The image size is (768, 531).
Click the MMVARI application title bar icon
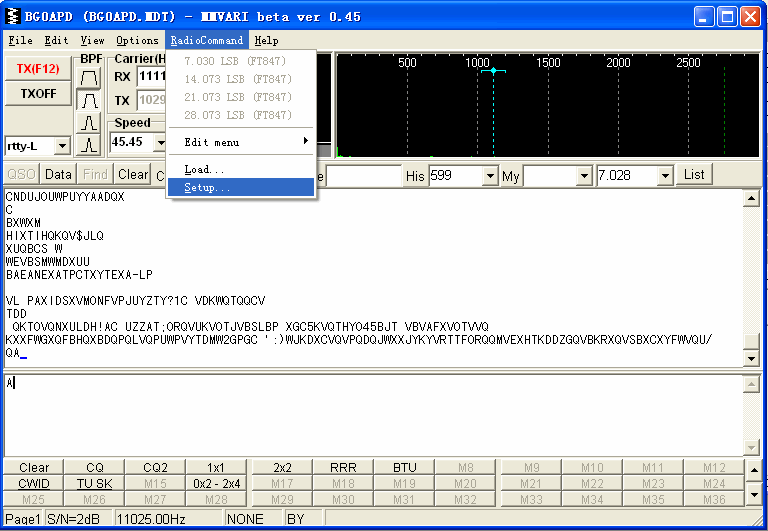pos(13,16)
